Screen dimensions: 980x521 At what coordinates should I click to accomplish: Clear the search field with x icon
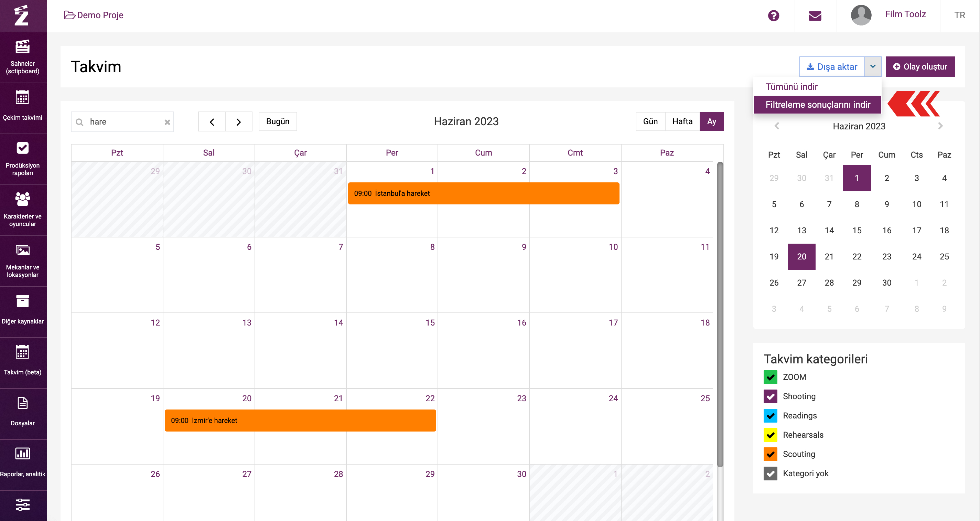(167, 122)
